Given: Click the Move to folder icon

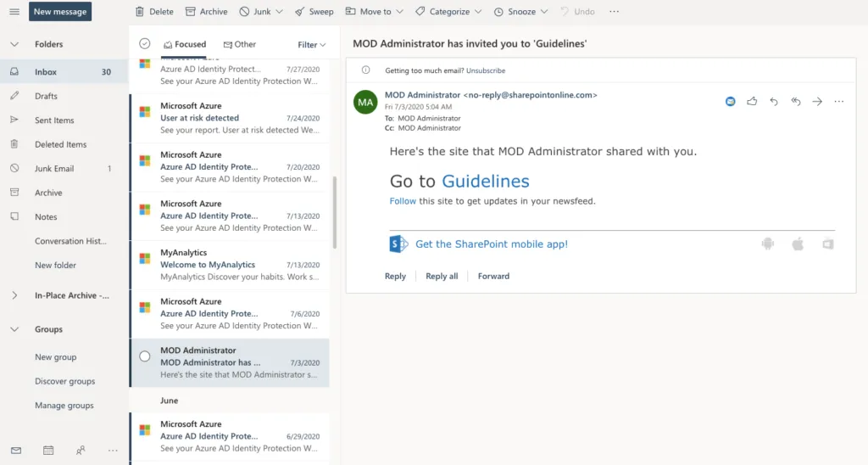Looking at the screenshot, I should tap(350, 11).
